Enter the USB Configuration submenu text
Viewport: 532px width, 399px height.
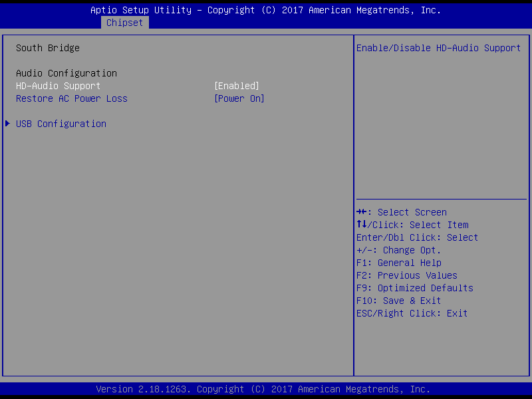[61, 124]
